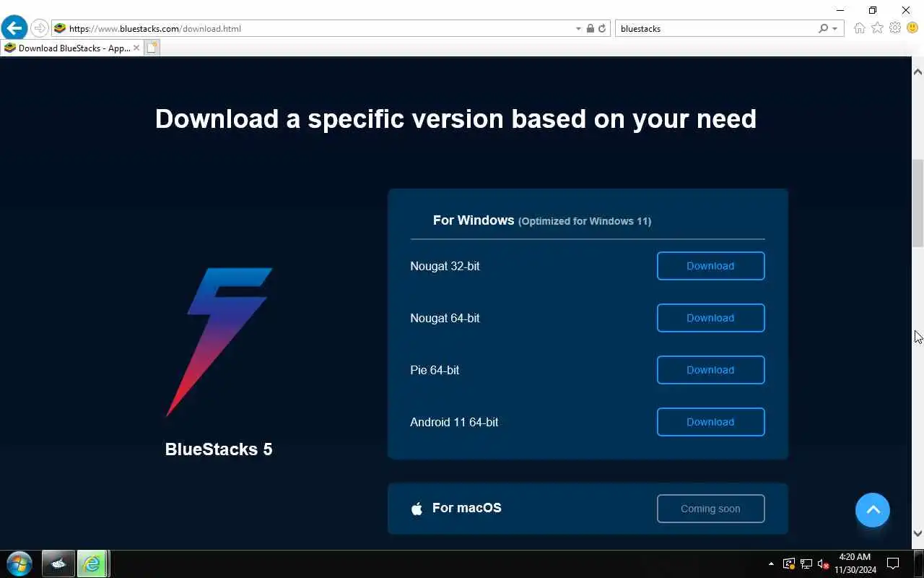
Task: Download the Nougat 32-bit version
Action: (x=710, y=266)
